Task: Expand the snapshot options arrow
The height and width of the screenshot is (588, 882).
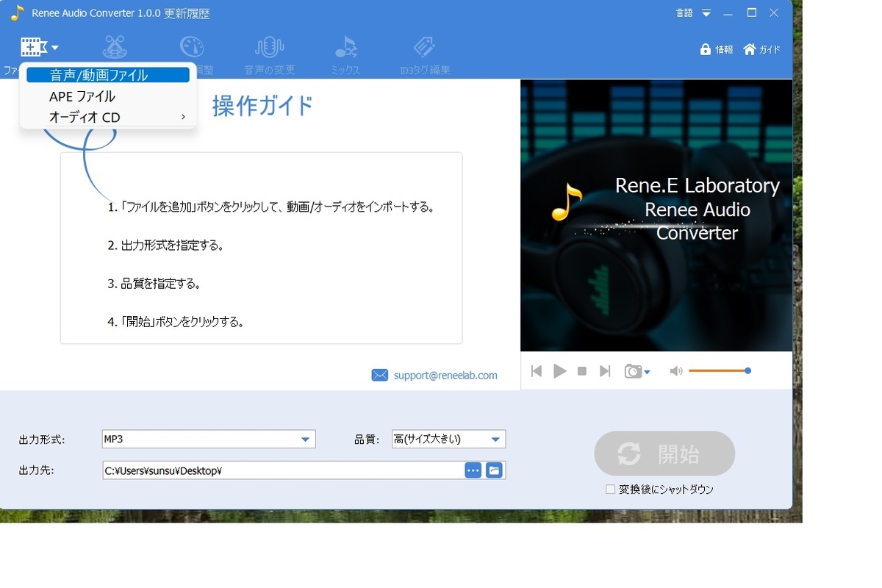Action: pos(647,373)
